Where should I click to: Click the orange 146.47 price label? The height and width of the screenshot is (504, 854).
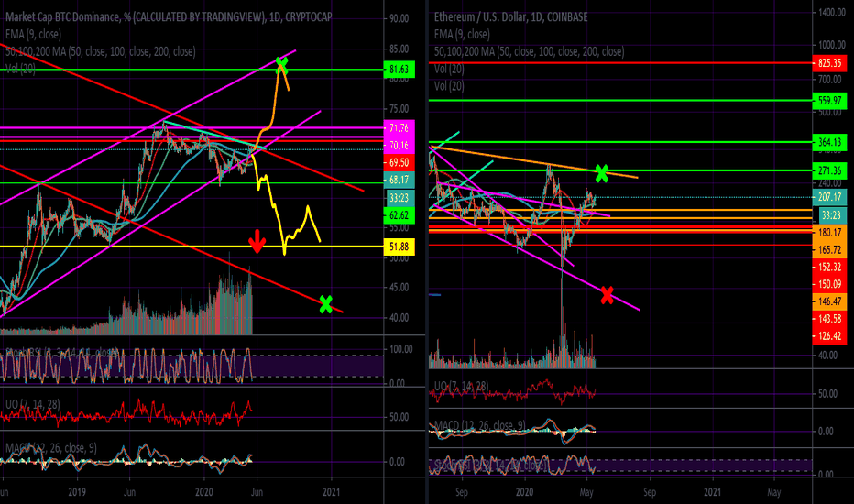pos(829,301)
